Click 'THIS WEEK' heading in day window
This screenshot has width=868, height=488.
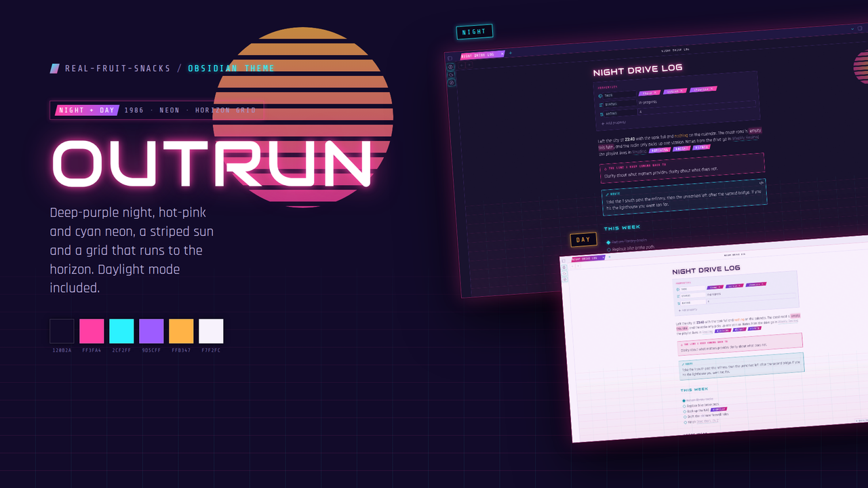694,390
